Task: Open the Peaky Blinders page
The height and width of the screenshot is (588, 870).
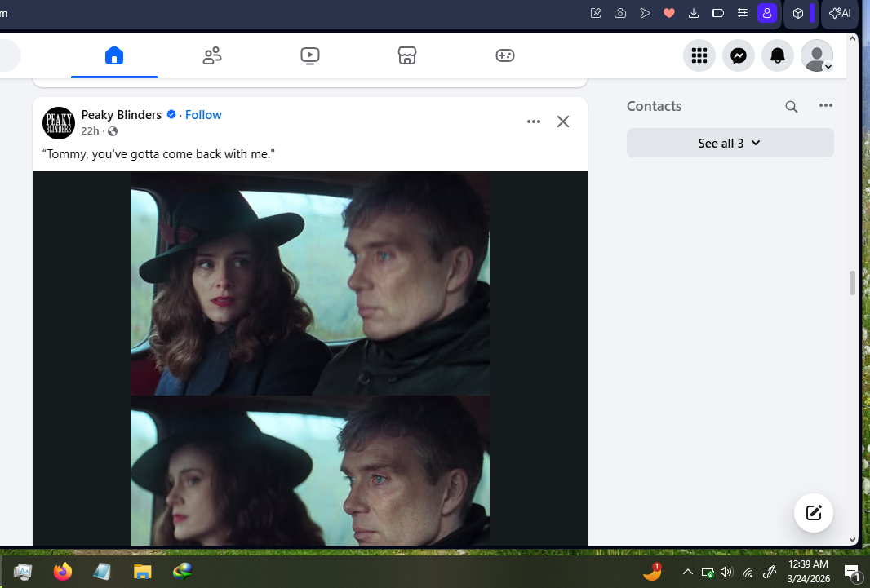Action: (121, 114)
